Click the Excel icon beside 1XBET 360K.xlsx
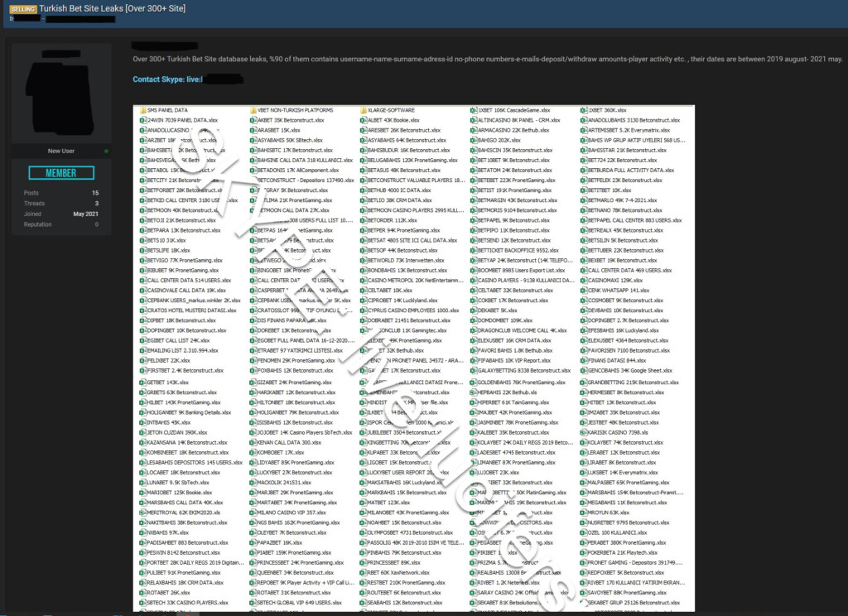This screenshot has height=616, width=848. [x=584, y=110]
